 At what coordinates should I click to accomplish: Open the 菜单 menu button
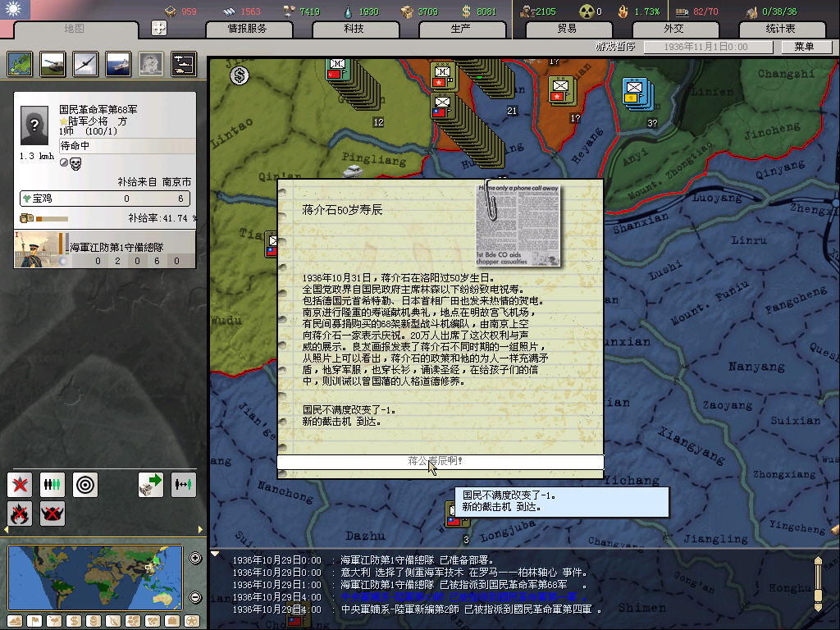[x=806, y=47]
